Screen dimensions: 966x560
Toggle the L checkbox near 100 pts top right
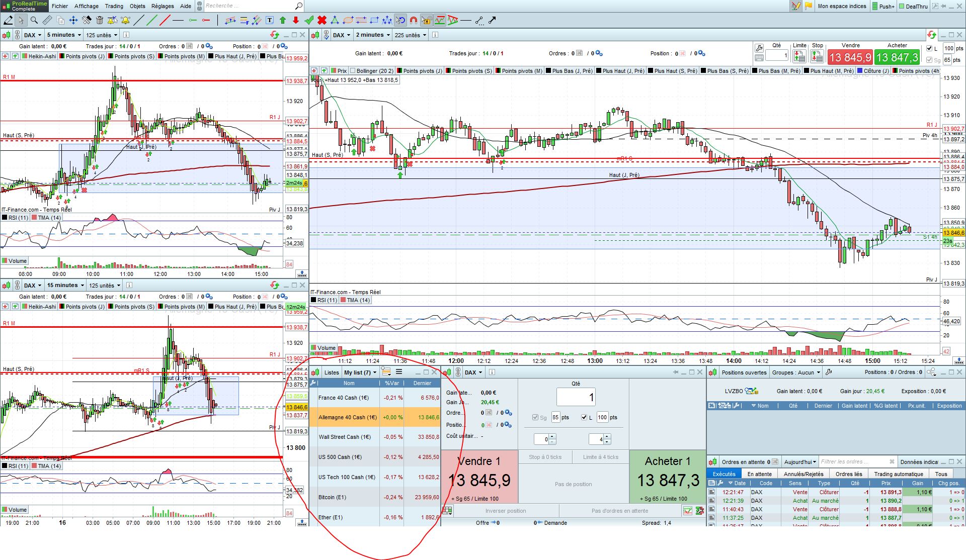(929, 49)
